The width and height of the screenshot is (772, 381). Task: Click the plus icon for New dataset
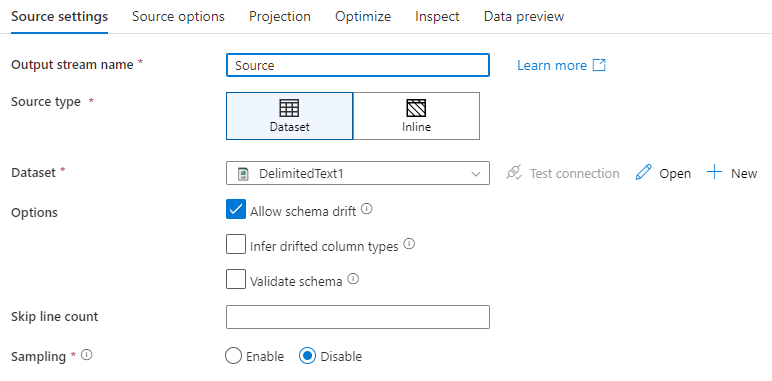tap(714, 172)
